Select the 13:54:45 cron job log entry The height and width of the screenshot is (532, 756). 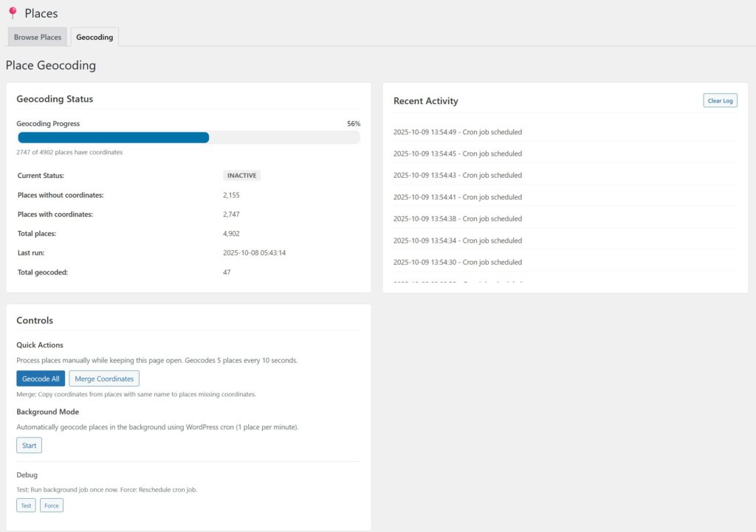tap(458, 153)
